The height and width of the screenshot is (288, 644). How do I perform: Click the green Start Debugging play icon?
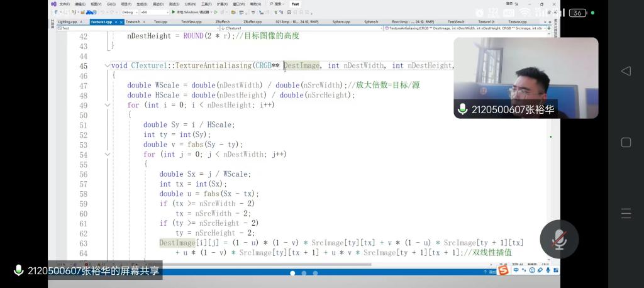coord(173,12)
